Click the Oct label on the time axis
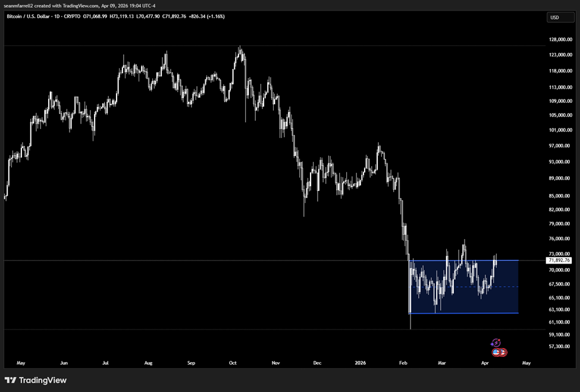This screenshot has height=392, width=580. (x=233, y=363)
